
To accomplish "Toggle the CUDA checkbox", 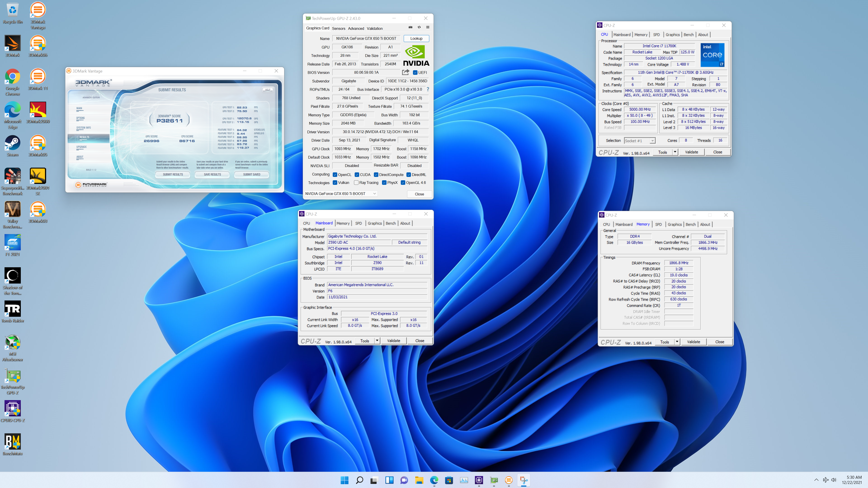I will 357,174.
